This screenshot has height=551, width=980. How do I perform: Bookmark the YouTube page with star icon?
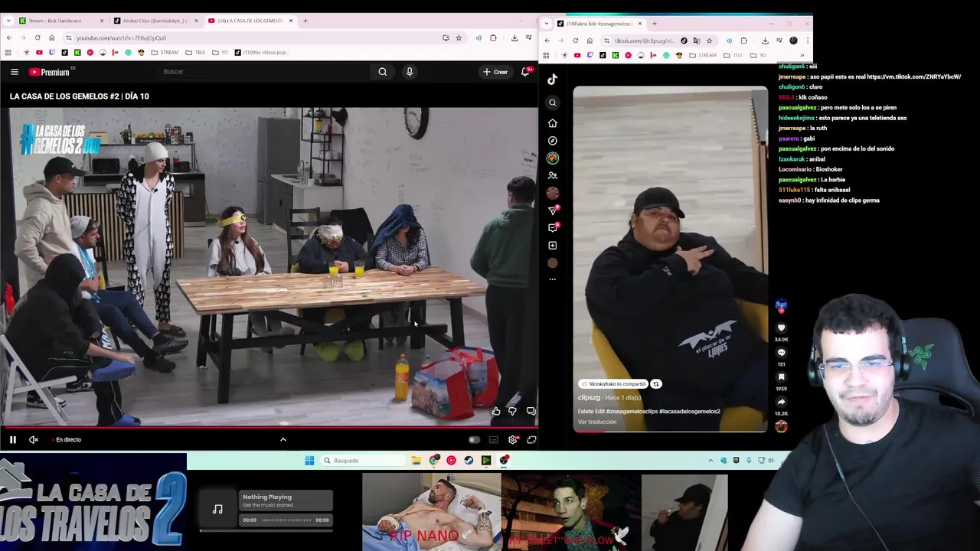click(x=459, y=37)
